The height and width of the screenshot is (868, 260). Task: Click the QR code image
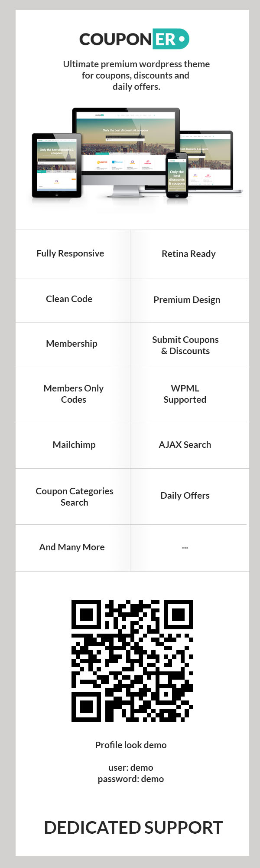point(132,661)
